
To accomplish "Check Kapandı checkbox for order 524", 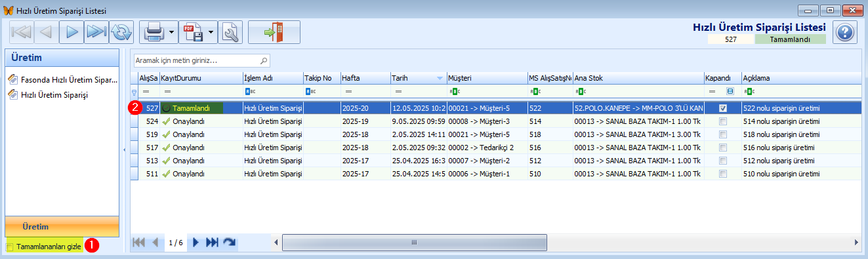I will tap(722, 121).
